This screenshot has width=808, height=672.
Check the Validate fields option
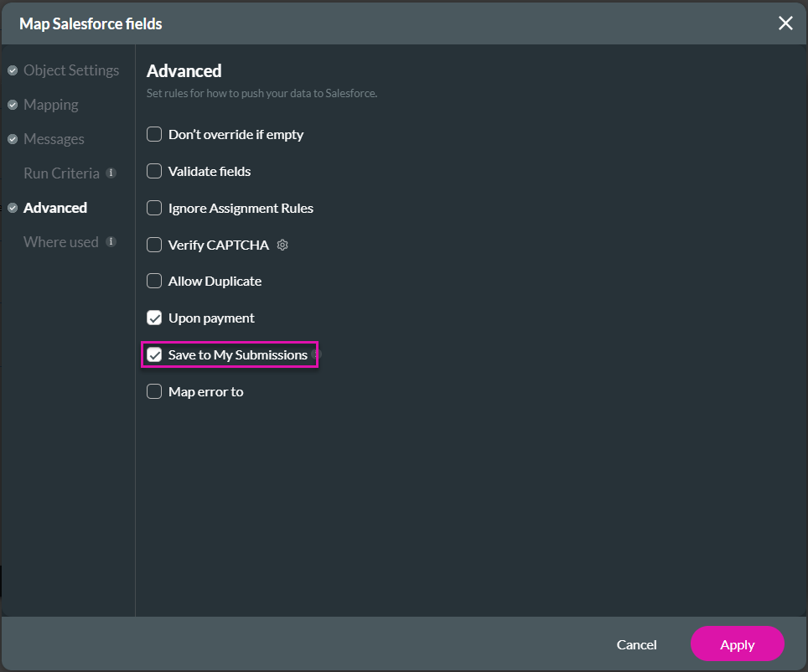[x=154, y=171]
